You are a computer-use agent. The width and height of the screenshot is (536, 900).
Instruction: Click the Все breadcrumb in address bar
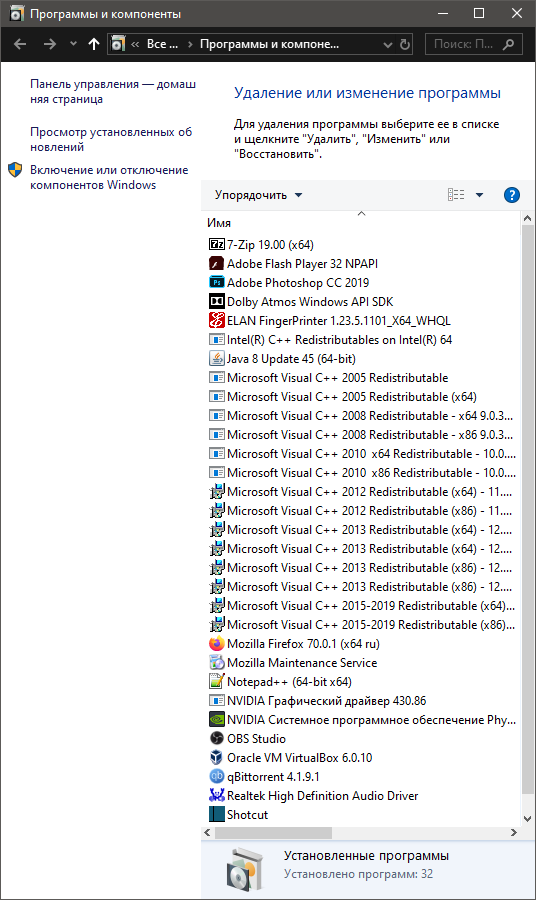162,44
